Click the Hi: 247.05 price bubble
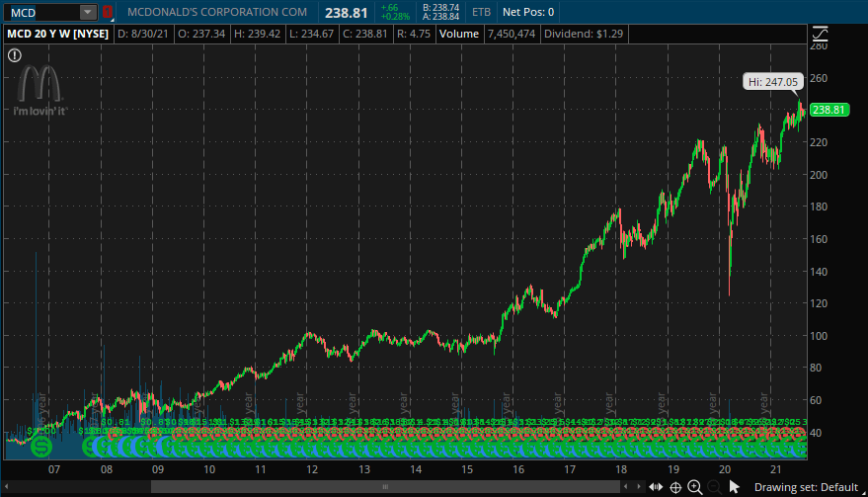Viewport: 868px width, 497px height. (x=773, y=82)
